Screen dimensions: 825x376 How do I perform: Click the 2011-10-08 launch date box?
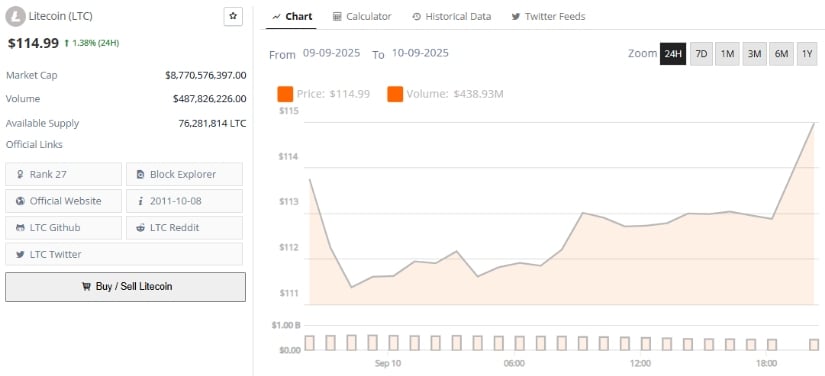[184, 201]
